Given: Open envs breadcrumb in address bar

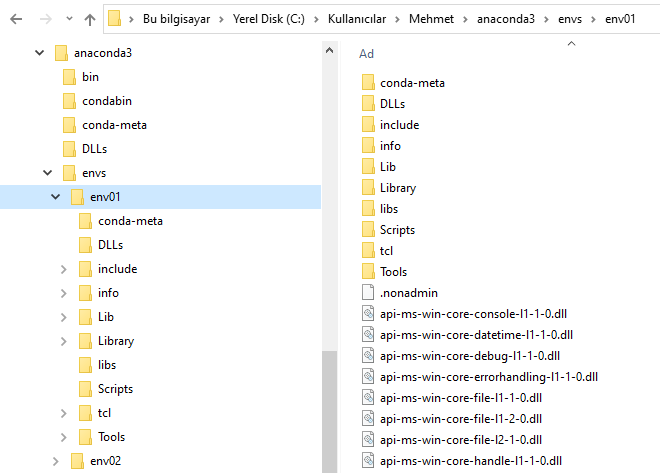Looking at the screenshot, I should (570, 19).
